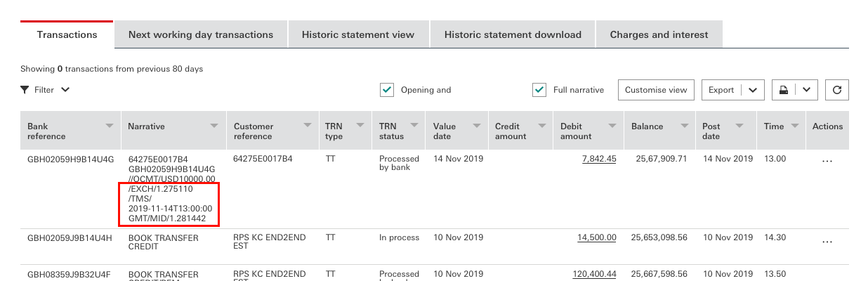868x281 pixels.
Task: Open the 7,842.45 debit amount link
Action: 599,159
